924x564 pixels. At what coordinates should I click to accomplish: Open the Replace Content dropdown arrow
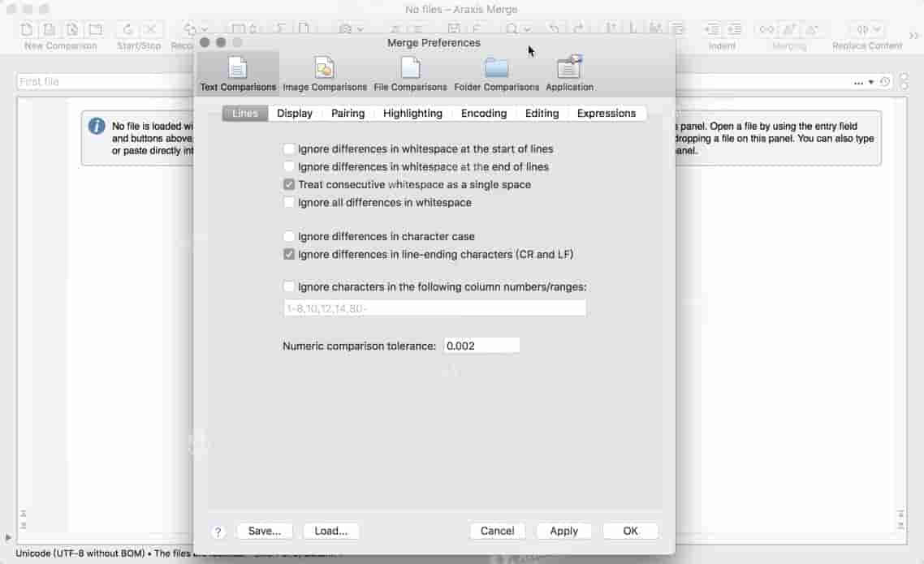[x=877, y=29]
